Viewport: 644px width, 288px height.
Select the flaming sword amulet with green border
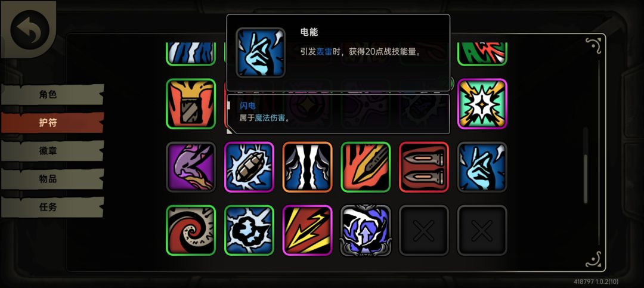(366, 167)
